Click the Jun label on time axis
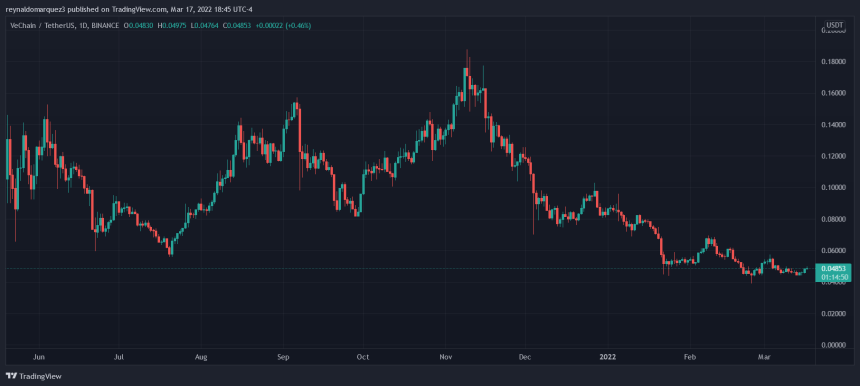The width and height of the screenshot is (860, 386). tap(38, 357)
